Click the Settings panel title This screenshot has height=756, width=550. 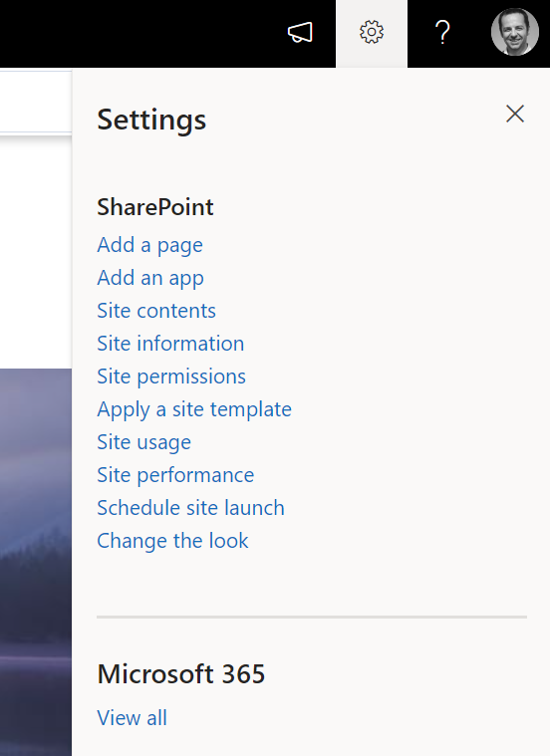[151, 120]
